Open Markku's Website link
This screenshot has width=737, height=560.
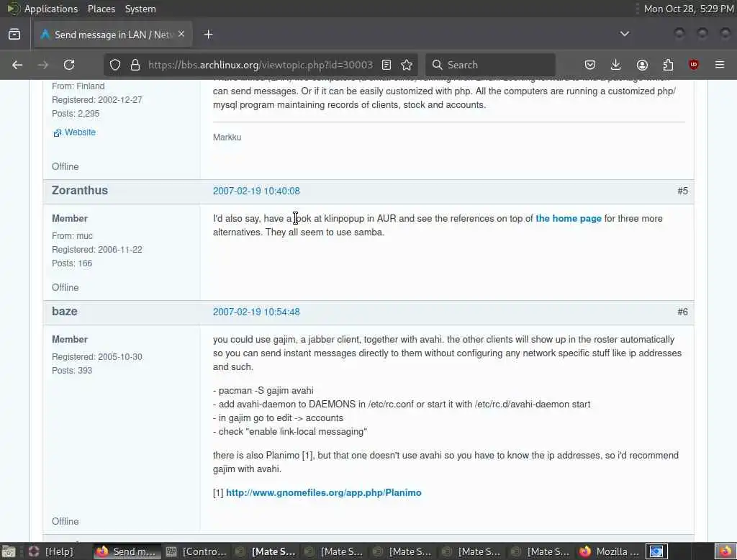tap(80, 132)
